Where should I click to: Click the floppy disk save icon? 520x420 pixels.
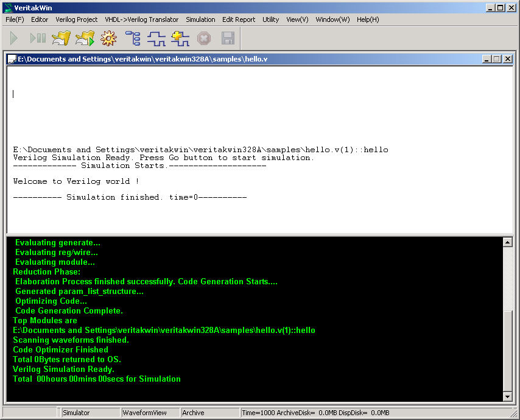click(228, 38)
